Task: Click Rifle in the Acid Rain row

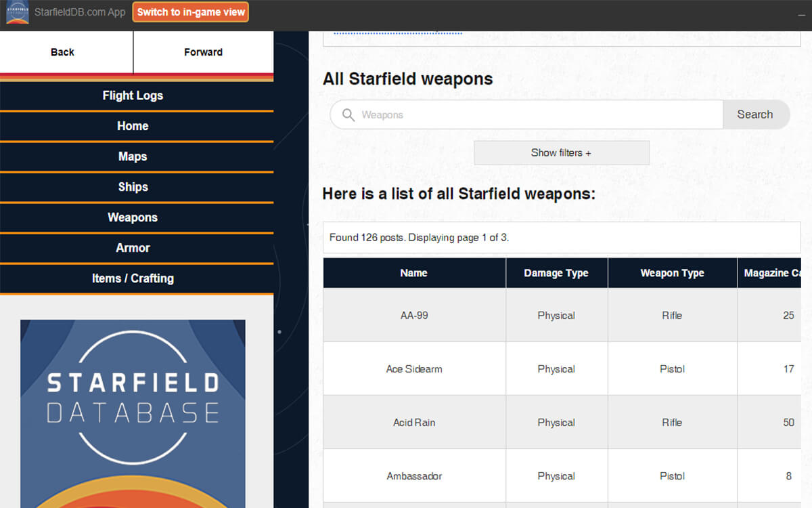Action: pyautogui.click(x=672, y=423)
